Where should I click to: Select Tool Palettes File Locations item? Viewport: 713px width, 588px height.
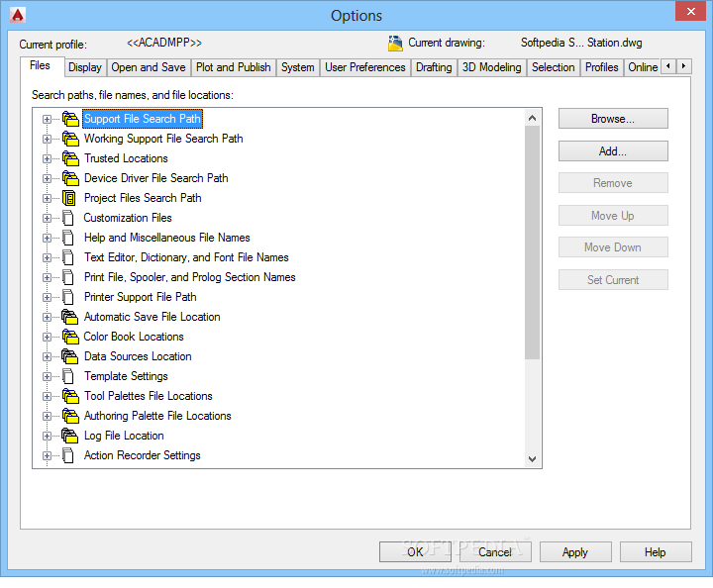(x=149, y=396)
